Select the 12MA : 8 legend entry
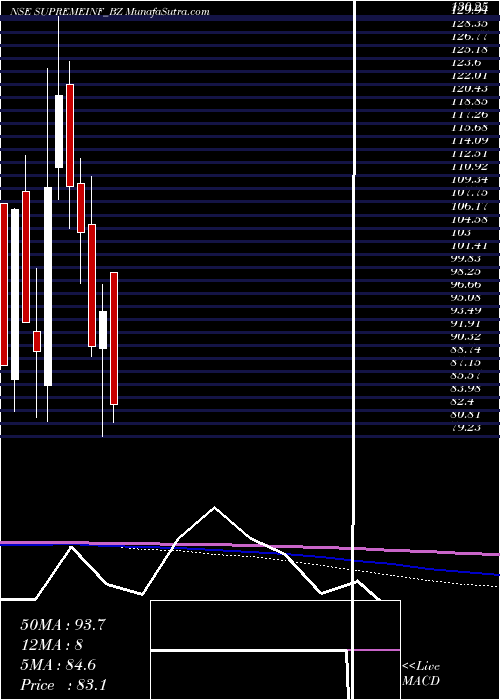The width and height of the screenshot is (500, 700). [52, 645]
